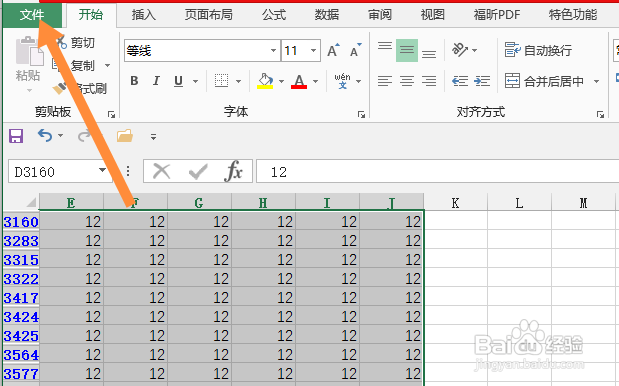Click the undo arrow icon
This screenshot has height=386, width=619.
[45, 136]
